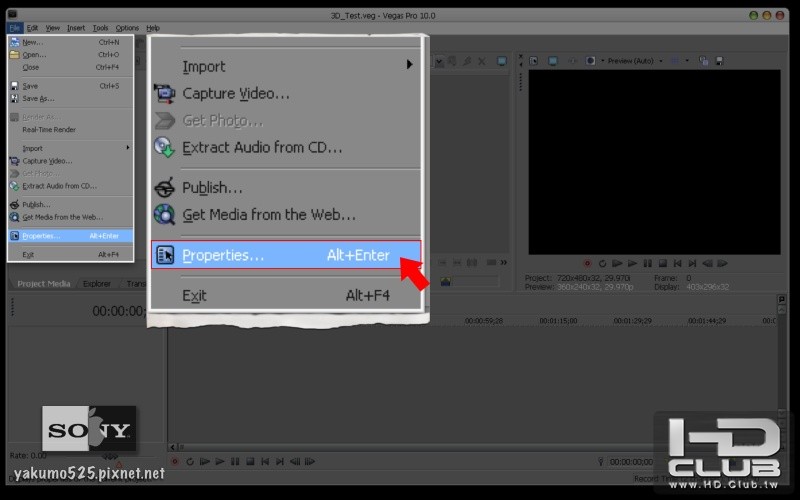This screenshot has width=800, height=500.
Task: Click Previous Frame under video preview
Action: [x=708, y=263]
